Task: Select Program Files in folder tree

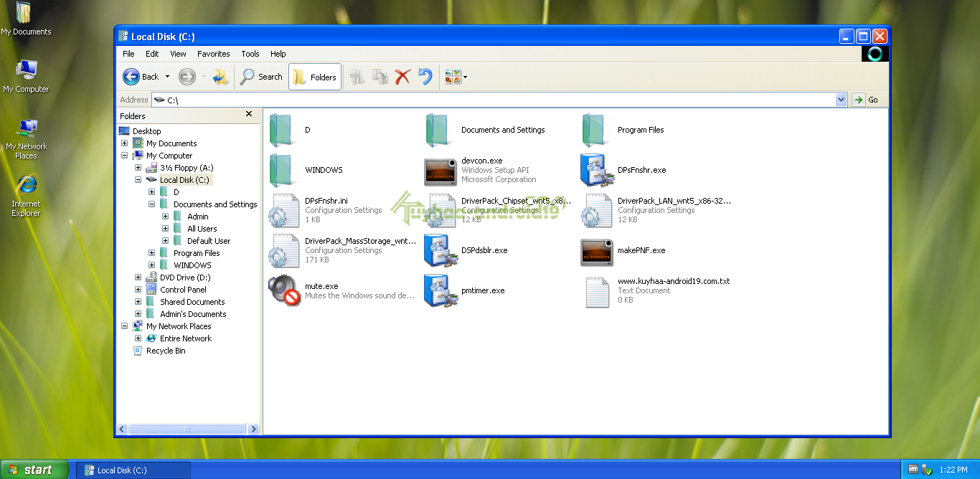Action: (x=197, y=253)
